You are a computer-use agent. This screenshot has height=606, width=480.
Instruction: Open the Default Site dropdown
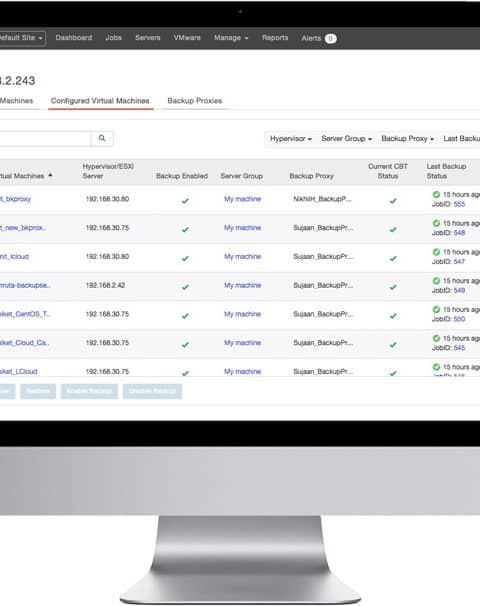pyautogui.click(x=22, y=38)
